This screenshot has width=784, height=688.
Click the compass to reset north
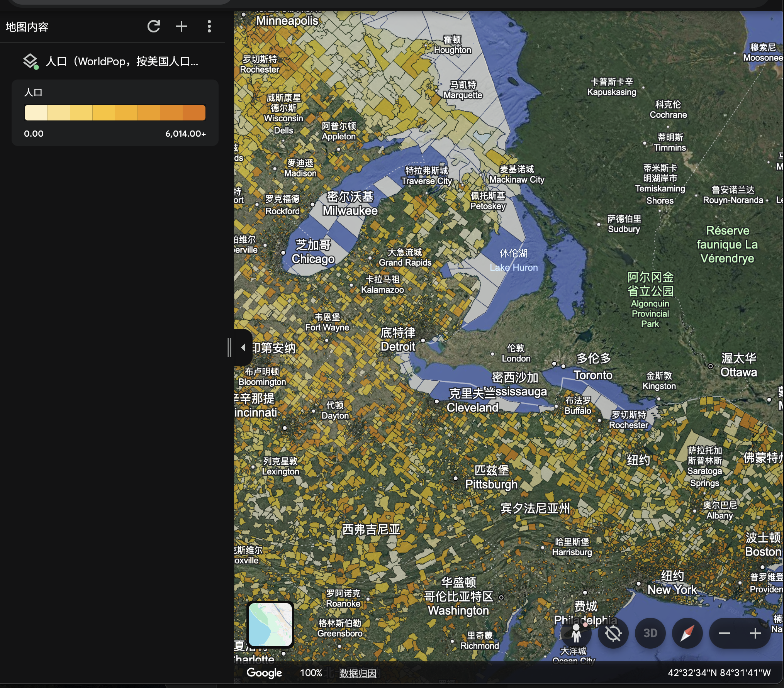(x=687, y=633)
